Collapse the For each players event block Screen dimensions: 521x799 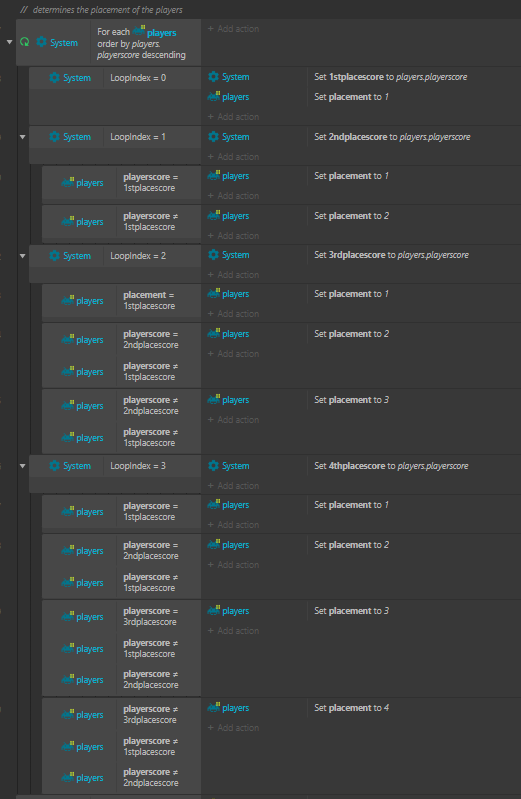9,42
